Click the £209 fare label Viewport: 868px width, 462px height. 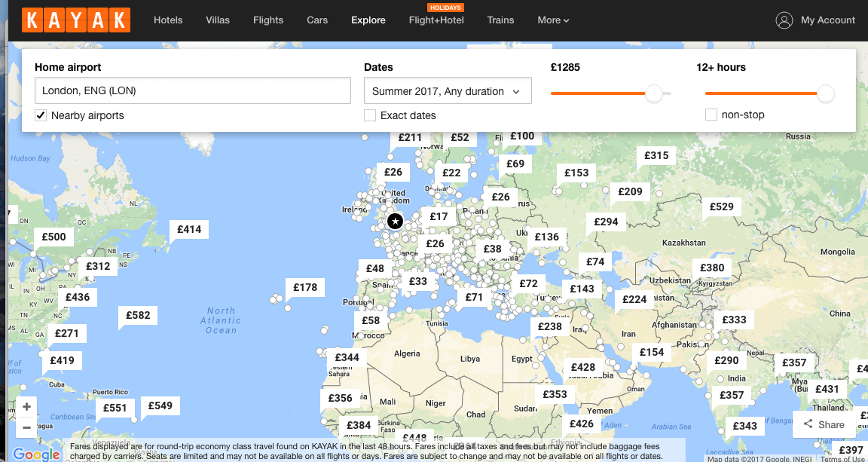[x=630, y=191]
